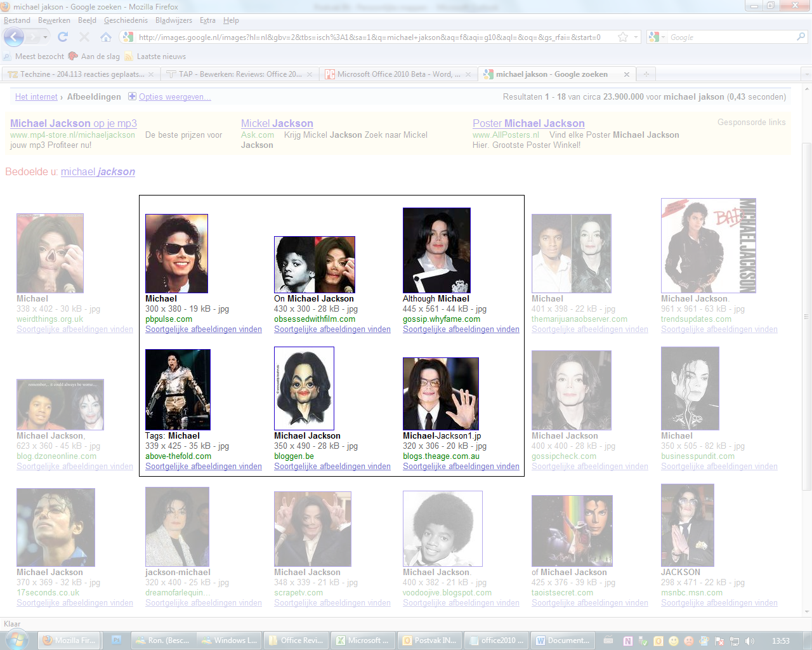Close the Techzine tab
The width and height of the screenshot is (812, 650).
tap(151, 74)
